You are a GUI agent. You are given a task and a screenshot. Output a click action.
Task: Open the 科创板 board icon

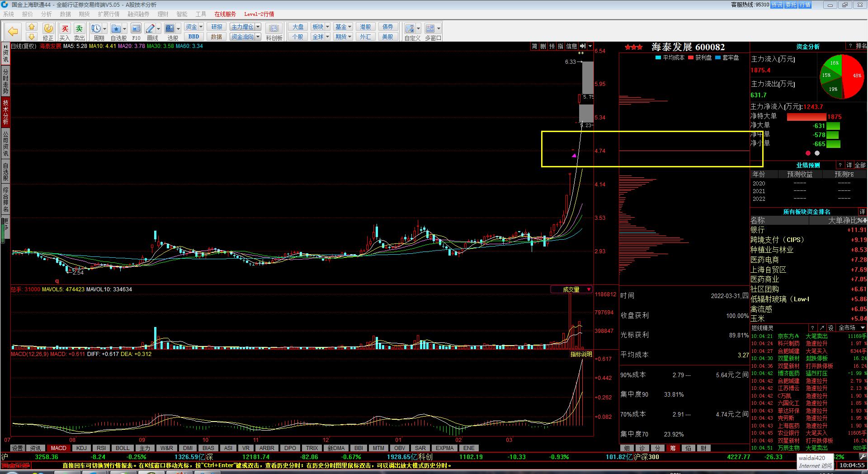coord(274,28)
